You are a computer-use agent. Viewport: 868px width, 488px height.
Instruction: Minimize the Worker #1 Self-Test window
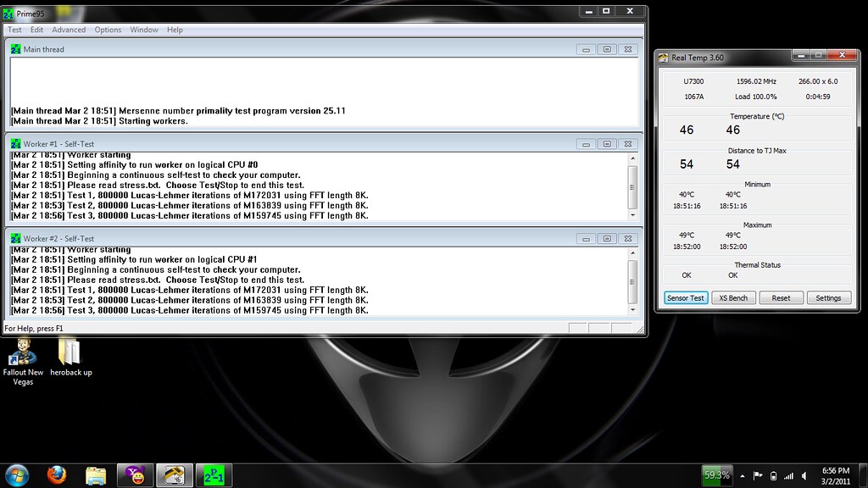586,144
